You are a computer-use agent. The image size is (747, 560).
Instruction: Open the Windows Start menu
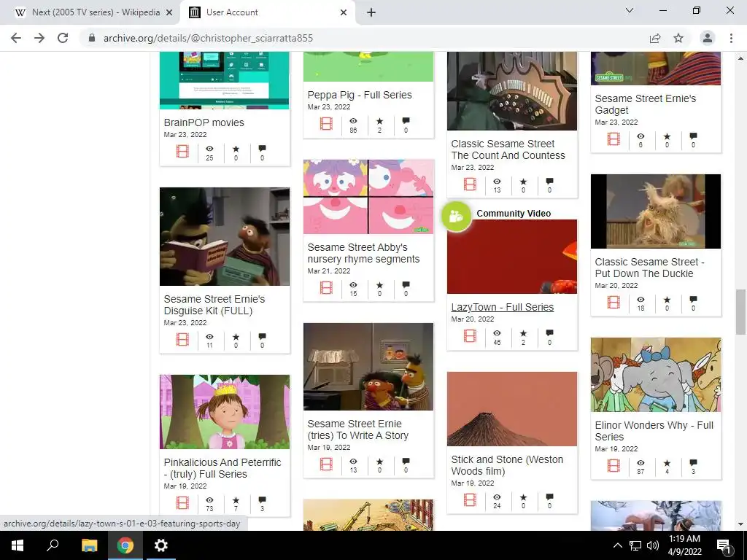(18, 545)
